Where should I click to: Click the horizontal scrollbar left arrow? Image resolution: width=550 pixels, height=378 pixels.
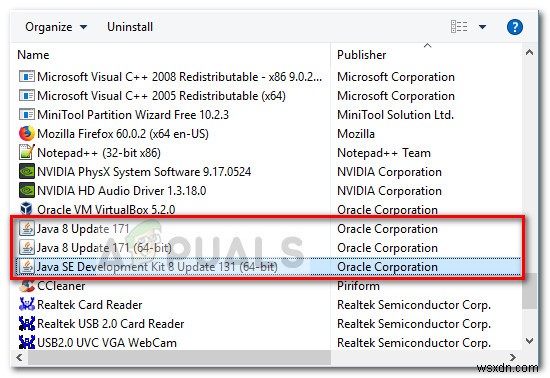point(19,357)
